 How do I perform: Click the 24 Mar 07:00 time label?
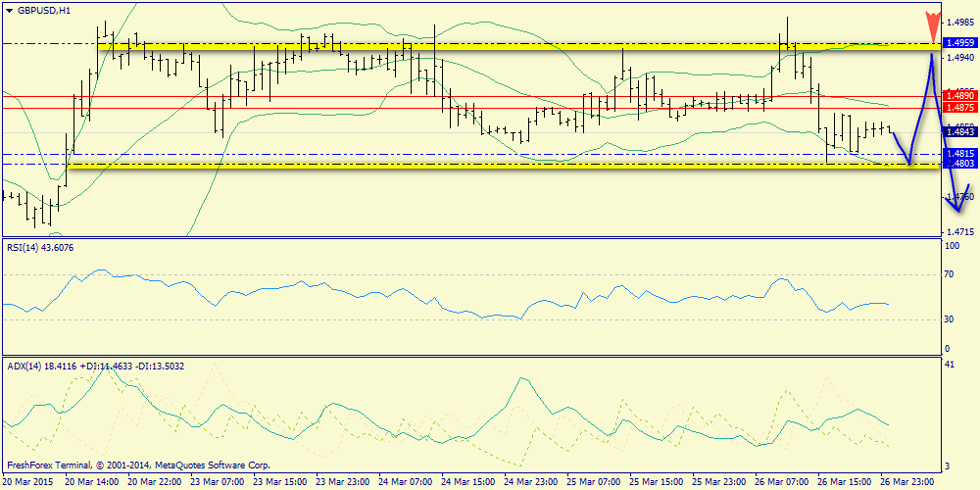(x=404, y=482)
